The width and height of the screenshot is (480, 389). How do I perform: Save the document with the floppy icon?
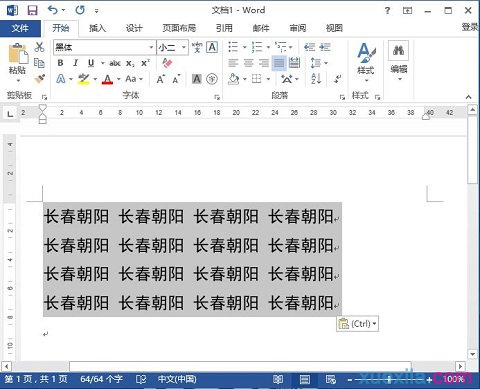click(x=32, y=10)
